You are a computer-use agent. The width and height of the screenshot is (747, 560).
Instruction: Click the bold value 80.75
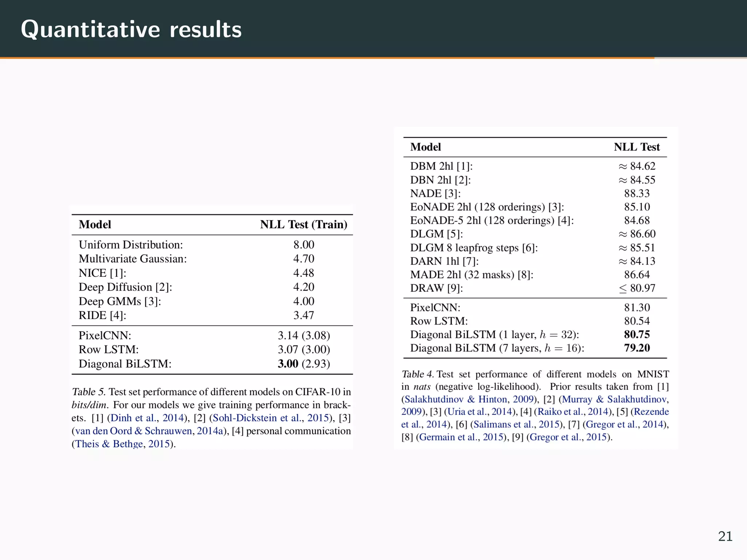(x=637, y=335)
